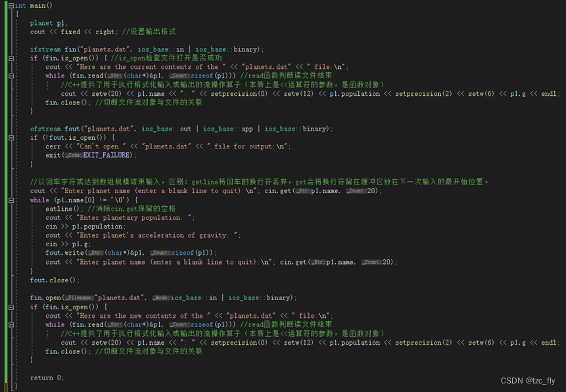Image resolution: width=566 pixels, height=392 pixels.
Task: Click the green comment above the first 'Enter planet name' line
Action: click(260, 182)
